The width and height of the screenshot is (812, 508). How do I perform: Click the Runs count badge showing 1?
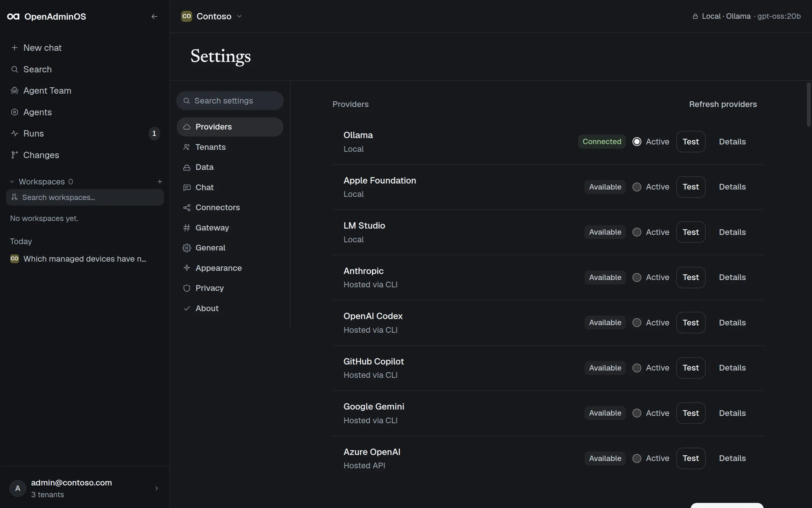[154, 133]
